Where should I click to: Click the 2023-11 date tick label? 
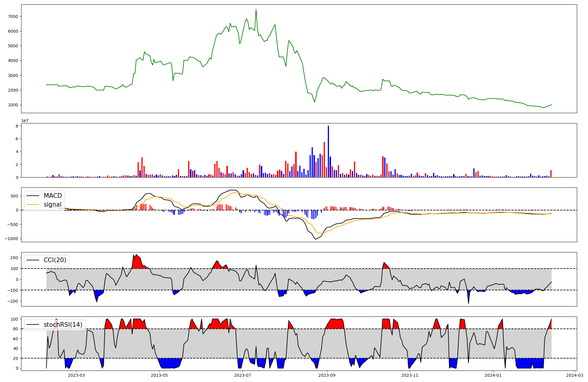(410, 375)
